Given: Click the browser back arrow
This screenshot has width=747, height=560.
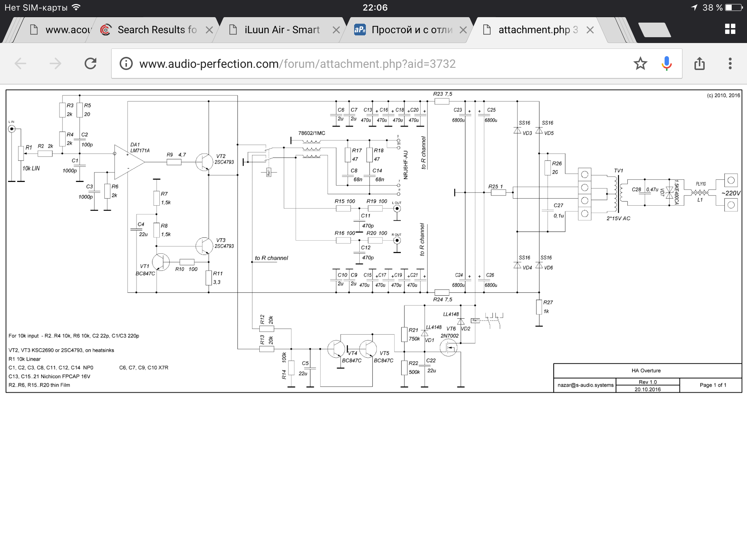Looking at the screenshot, I should click(20, 64).
